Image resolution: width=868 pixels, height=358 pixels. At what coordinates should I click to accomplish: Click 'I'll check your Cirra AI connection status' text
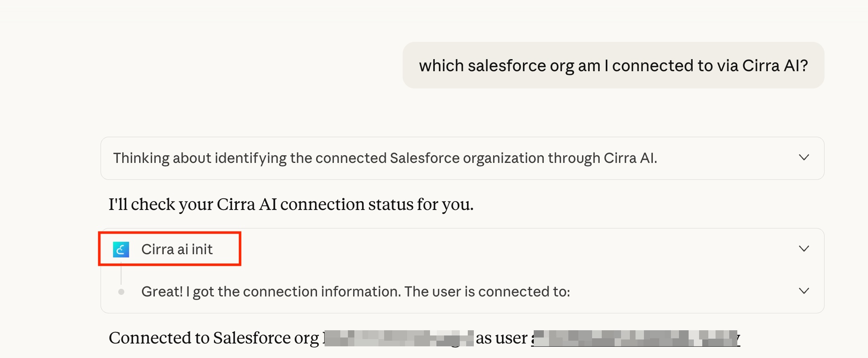point(291,204)
